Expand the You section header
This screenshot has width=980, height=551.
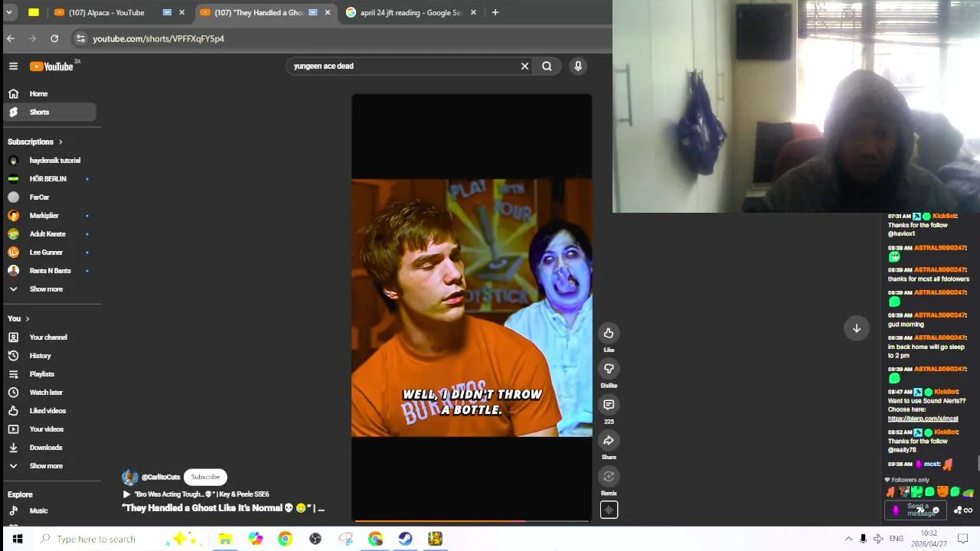pos(18,318)
